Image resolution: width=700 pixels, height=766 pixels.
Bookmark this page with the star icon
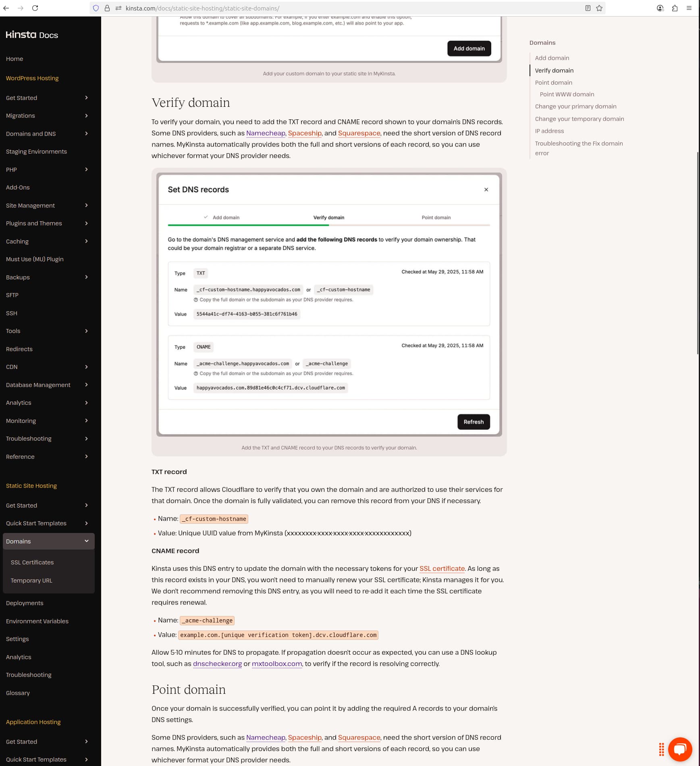coord(599,8)
